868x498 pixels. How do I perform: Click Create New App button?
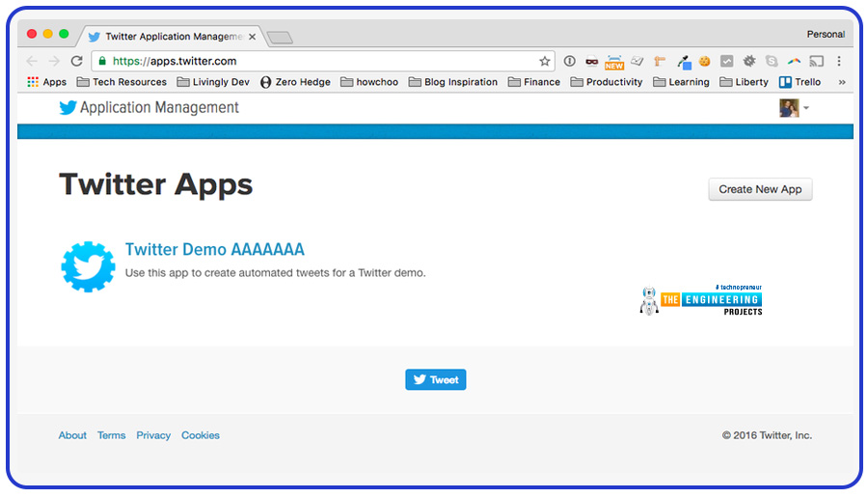(760, 189)
